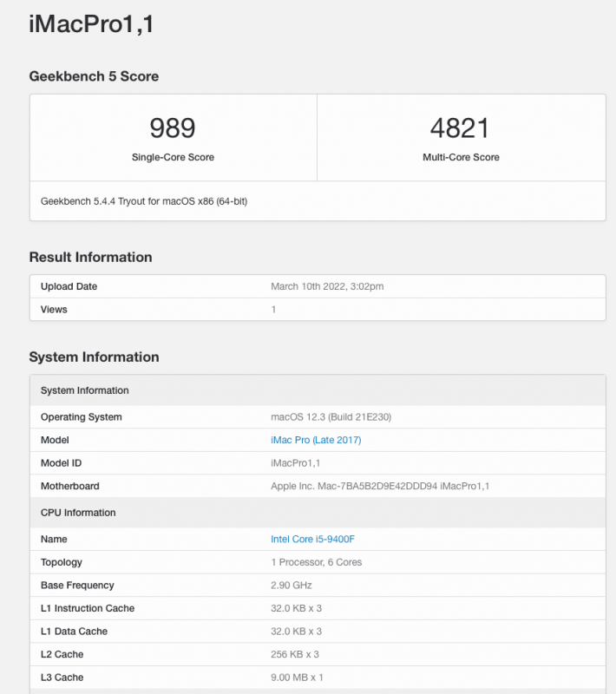
Task: Click the Views row label
Action: (x=54, y=310)
